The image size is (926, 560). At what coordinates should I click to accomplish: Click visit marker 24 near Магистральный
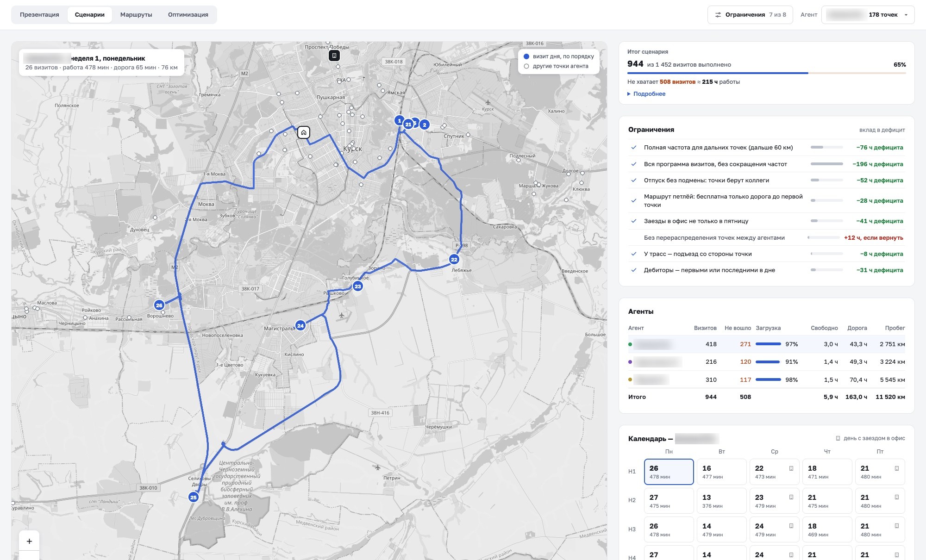click(300, 325)
